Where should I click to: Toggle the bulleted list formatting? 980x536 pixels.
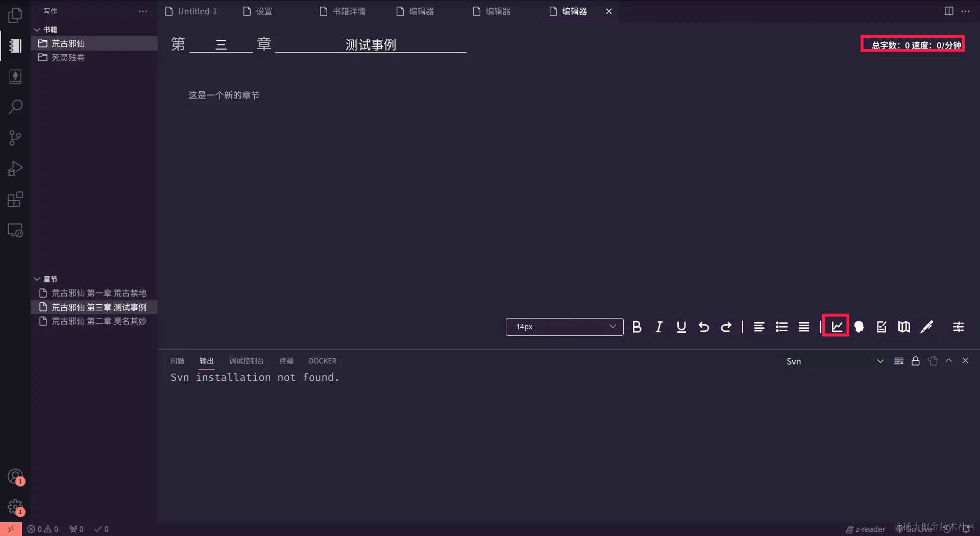(x=781, y=327)
